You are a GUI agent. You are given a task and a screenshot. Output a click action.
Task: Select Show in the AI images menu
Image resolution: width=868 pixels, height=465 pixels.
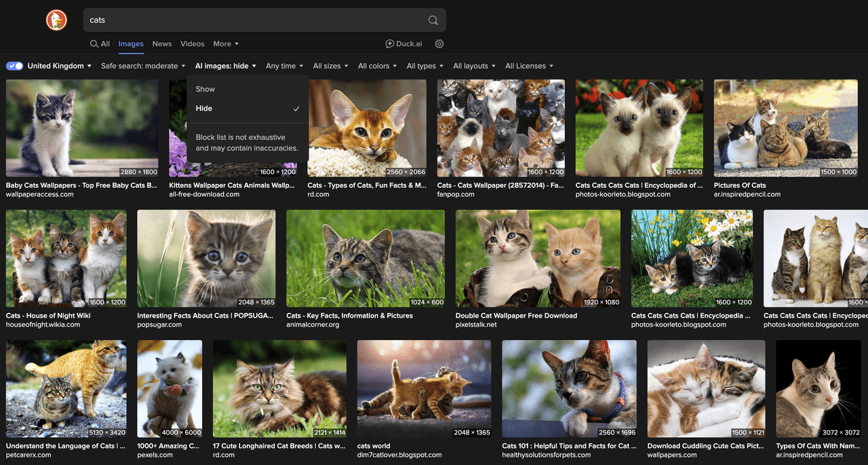pos(205,89)
